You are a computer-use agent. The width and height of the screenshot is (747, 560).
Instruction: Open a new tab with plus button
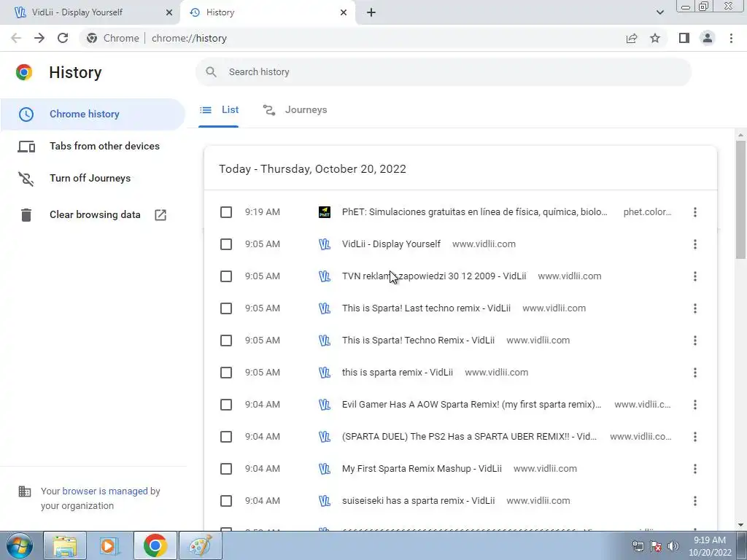(371, 12)
